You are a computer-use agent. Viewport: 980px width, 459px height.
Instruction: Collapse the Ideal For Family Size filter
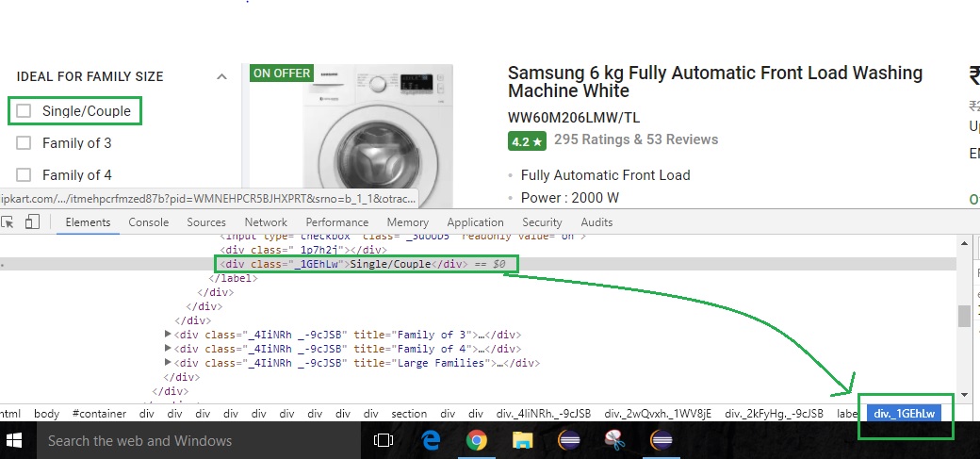tap(221, 77)
